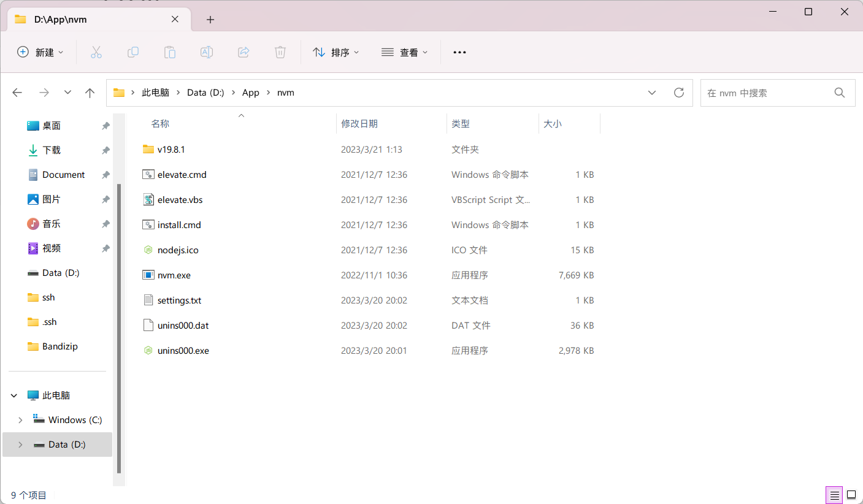Image resolution: width=863 pixels, height=504 pixels.
Task: Sort by 大小 column header
Action: 553,123
